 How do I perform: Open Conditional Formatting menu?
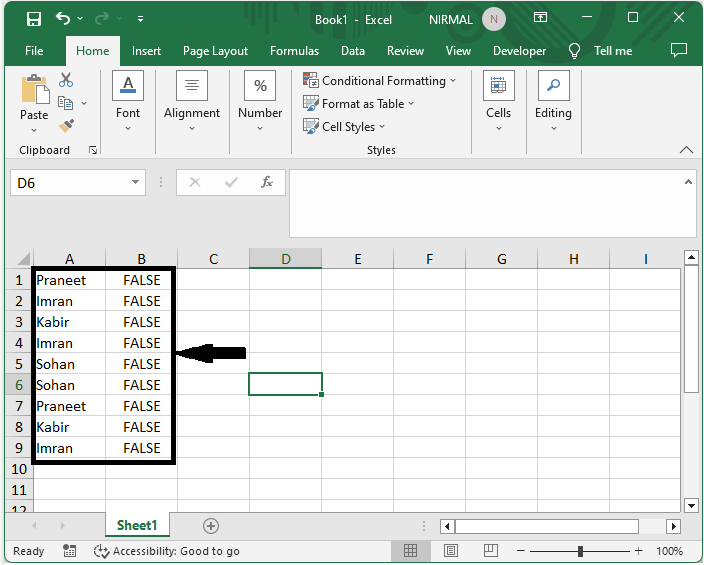(x=379, y=81)
